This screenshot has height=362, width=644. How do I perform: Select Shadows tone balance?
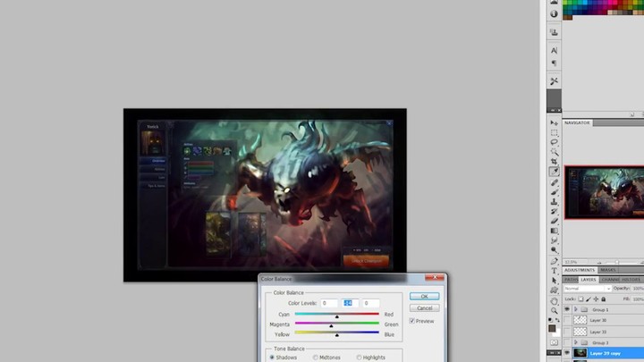tap(272, 358)
